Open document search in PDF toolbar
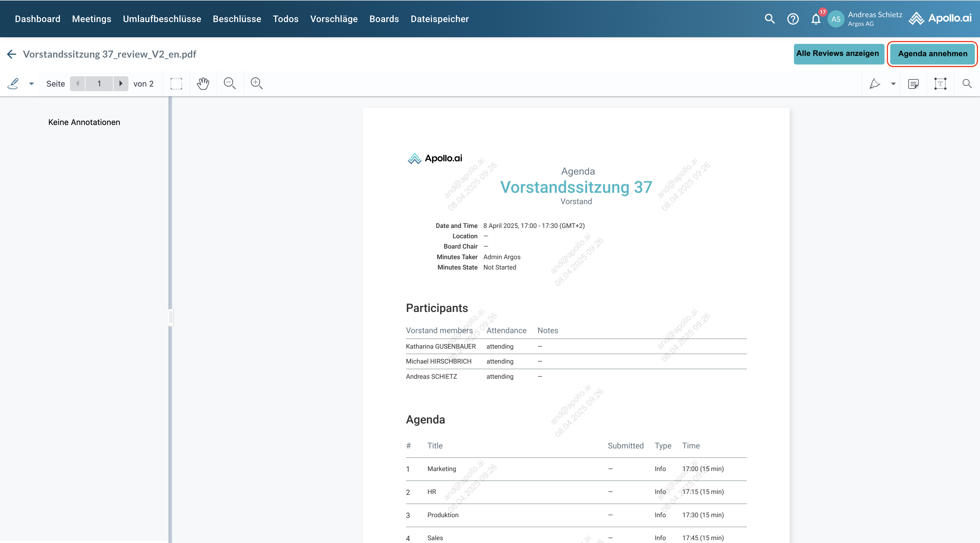 click(967, 83)
